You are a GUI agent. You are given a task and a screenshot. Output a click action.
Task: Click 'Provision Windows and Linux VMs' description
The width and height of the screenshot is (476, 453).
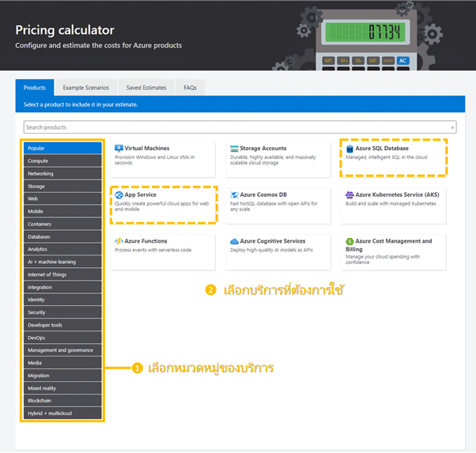(x=154, y=160)
